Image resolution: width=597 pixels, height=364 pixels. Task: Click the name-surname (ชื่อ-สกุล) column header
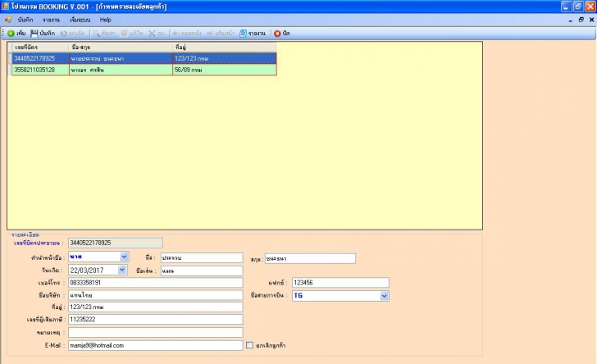pos(121,48)
